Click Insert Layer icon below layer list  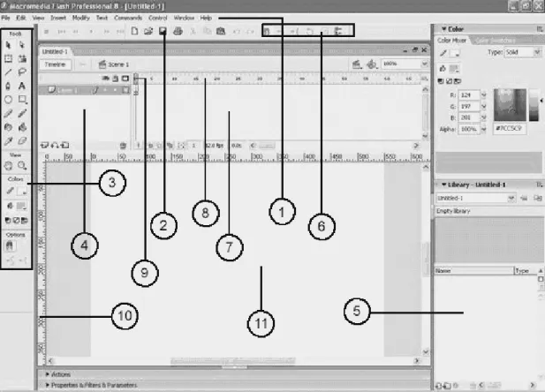point(44,146)
